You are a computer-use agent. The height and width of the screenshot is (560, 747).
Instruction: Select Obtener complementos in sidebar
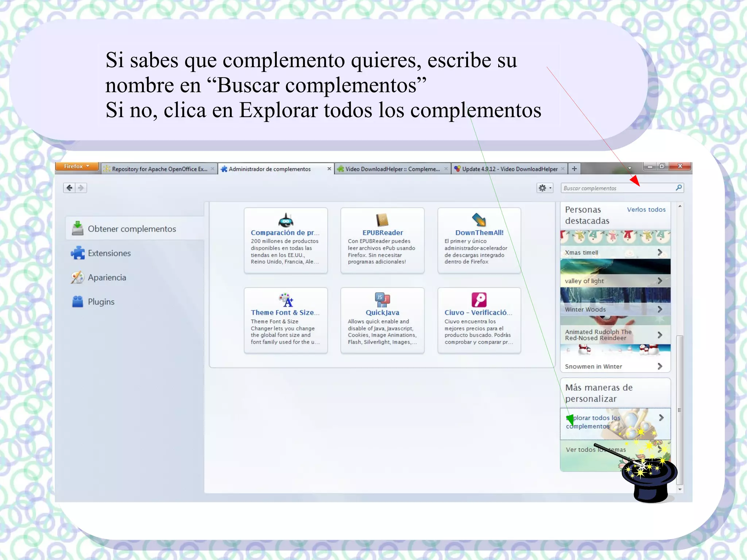(x=135, y=228)
